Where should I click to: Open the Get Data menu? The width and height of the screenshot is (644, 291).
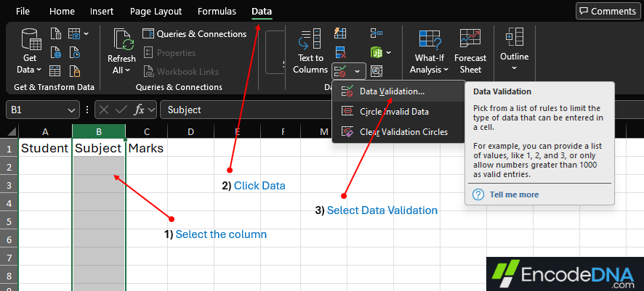(30, 52)
